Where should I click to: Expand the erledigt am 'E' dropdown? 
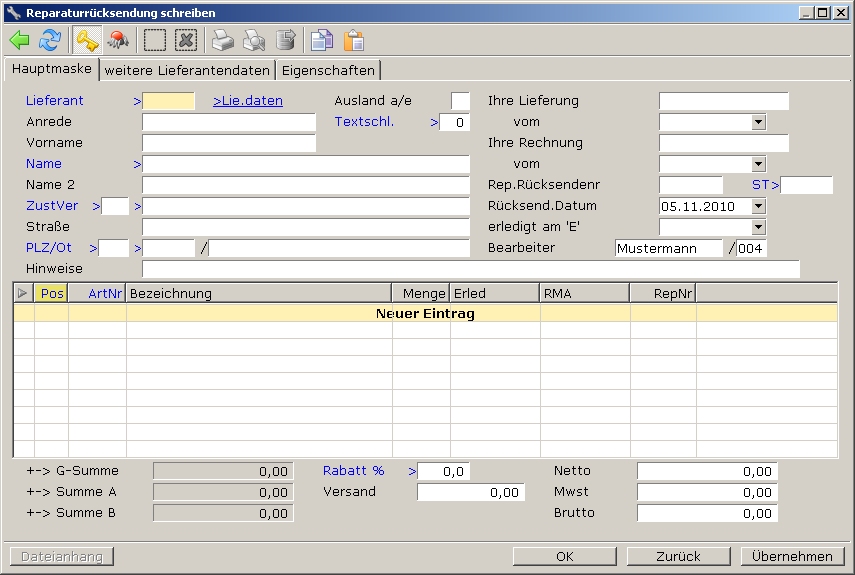coord(758,227)
